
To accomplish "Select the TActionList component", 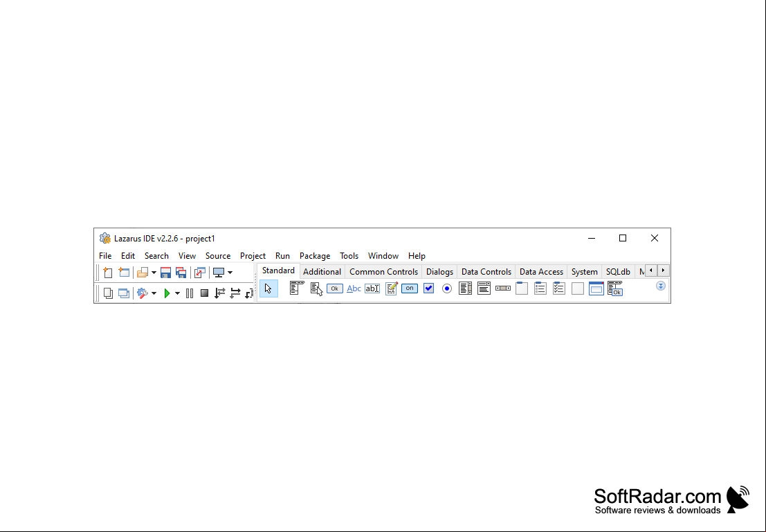I will point(615,288).
